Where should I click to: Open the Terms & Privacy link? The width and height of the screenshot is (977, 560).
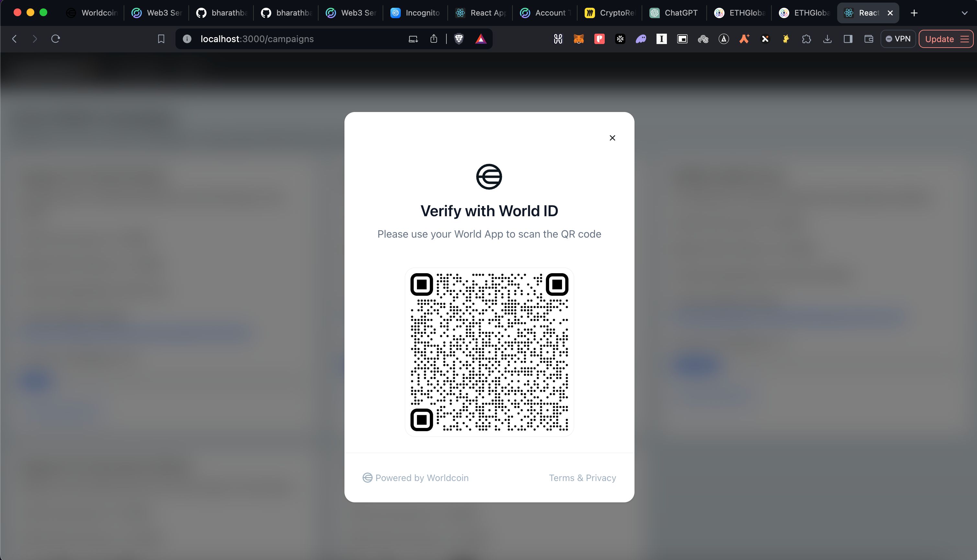582,478
